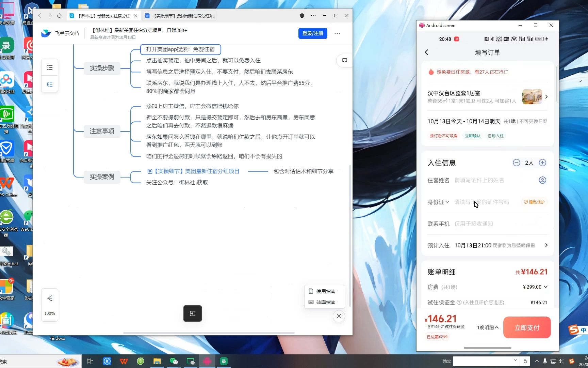This screenshot has height=368, width=588.
Task: Go back in the Meituan order page
Action: [x=426, y=52]
